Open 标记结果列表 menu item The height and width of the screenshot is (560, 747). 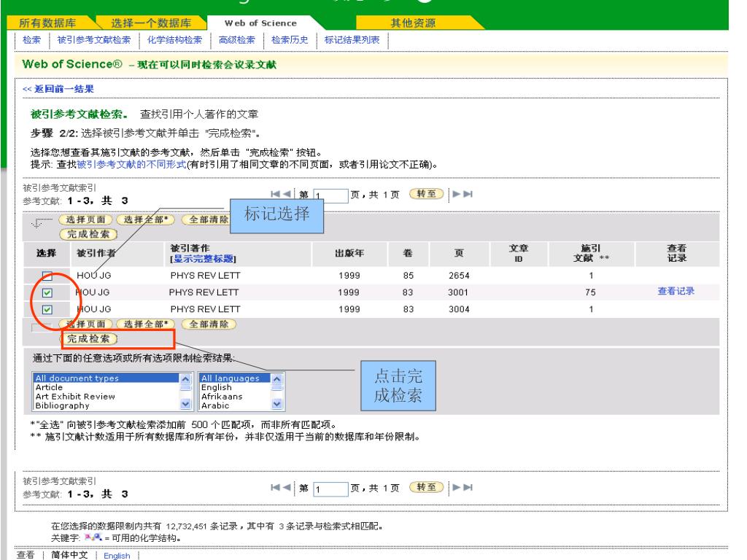coord(352,40)
